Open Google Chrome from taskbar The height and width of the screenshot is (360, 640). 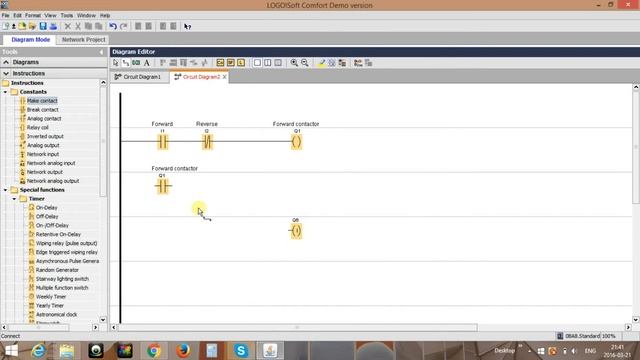pos(154,351)
